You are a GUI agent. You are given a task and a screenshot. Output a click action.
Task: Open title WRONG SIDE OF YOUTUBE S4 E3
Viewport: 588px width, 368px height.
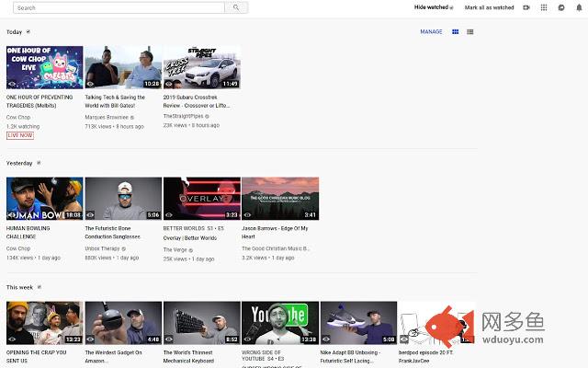click(x=263, y=356)
